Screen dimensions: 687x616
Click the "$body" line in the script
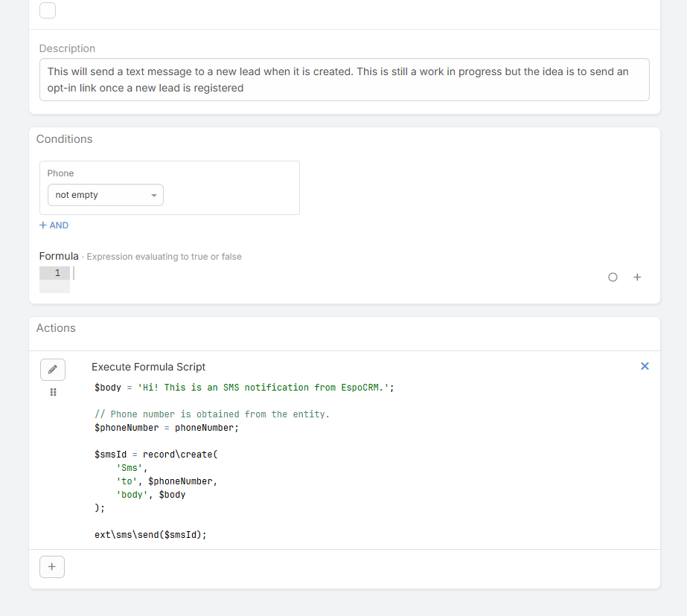coord(243,388)
